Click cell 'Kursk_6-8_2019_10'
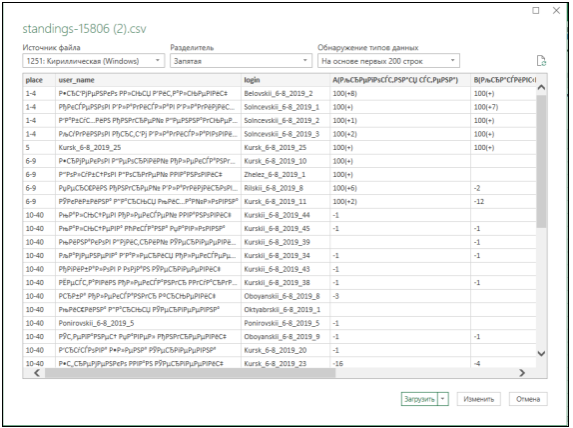This screenshot has width=573, height=428. coord(285,161)
